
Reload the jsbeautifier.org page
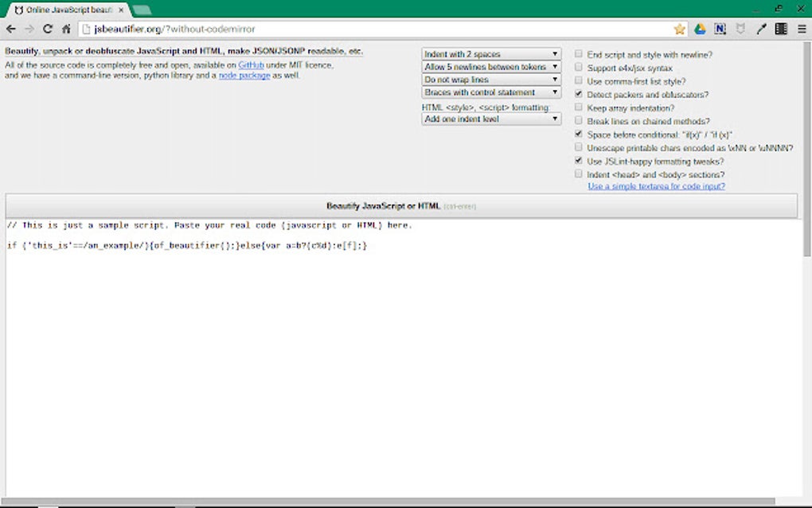[x=49, y=28]
